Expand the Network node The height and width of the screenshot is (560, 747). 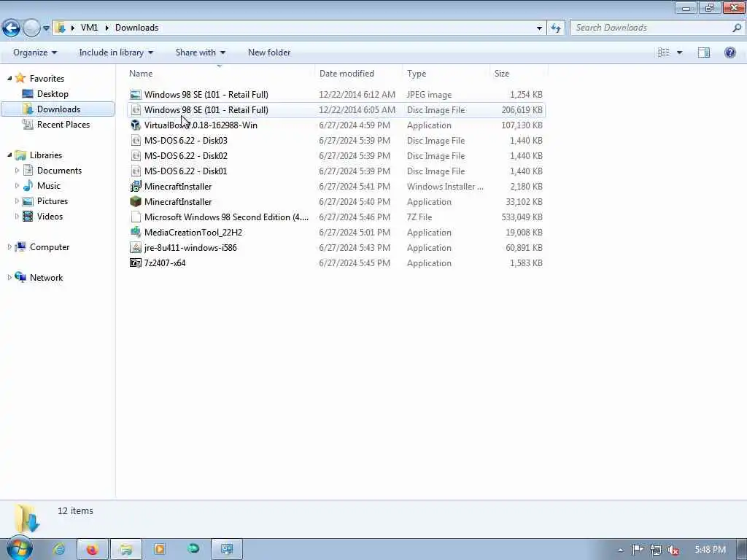[x=9, y=277]
